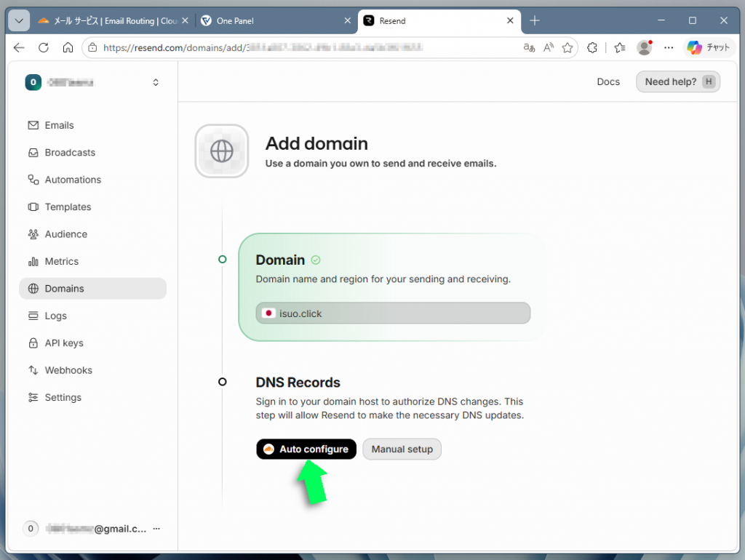Open the Templates page
The image size is (745, 560).
pos(92,207)
